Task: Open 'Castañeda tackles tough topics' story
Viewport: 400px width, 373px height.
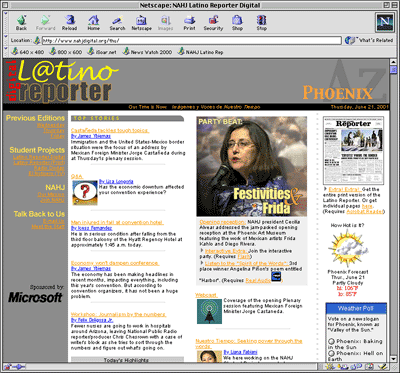Action: (110, 130)
